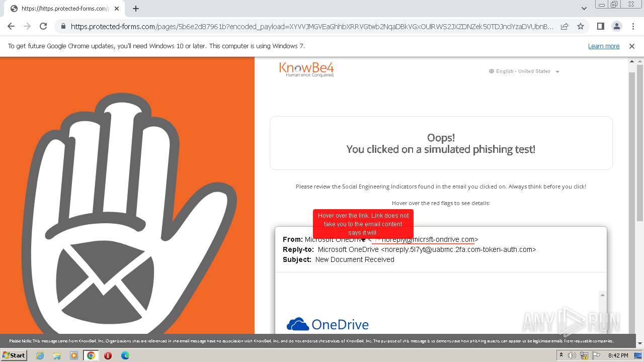The image size is (644, 362).
Task: Click the red-flagged noreply@micrsft-ondrive.com address
Action: pos(428,239)
